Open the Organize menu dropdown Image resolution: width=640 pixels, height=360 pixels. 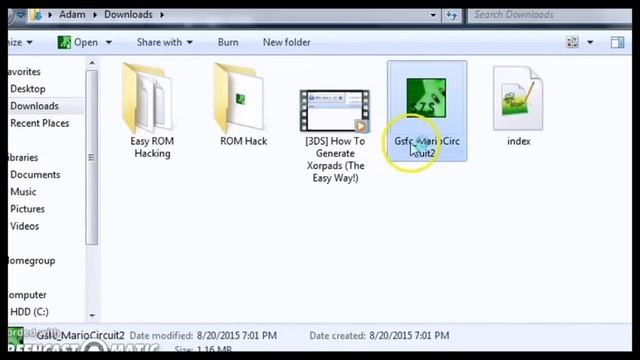point(20,42)
